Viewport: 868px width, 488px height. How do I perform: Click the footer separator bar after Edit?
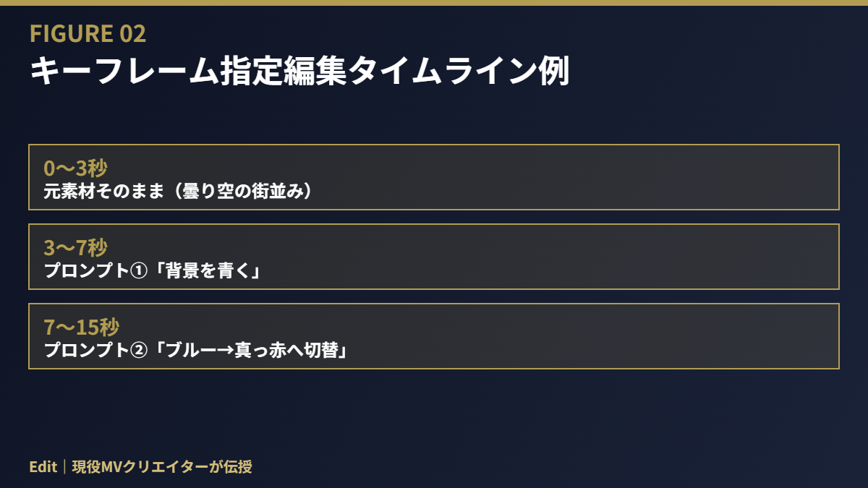click(64, 467)
